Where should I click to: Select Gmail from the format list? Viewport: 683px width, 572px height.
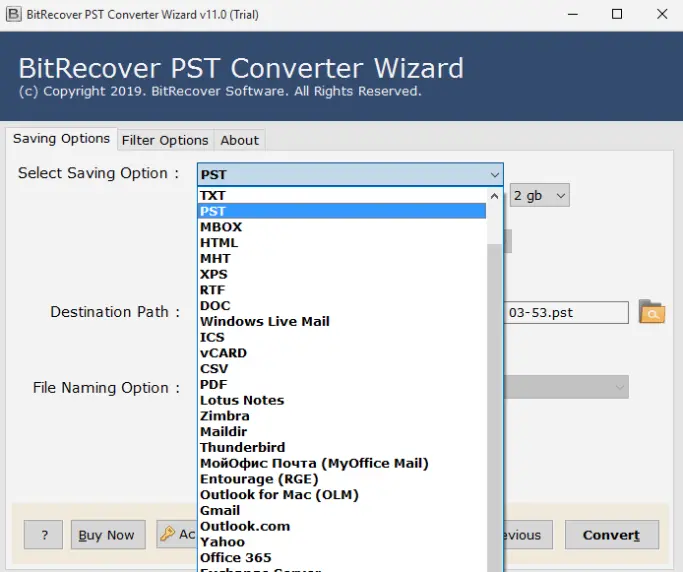point(220,510)
